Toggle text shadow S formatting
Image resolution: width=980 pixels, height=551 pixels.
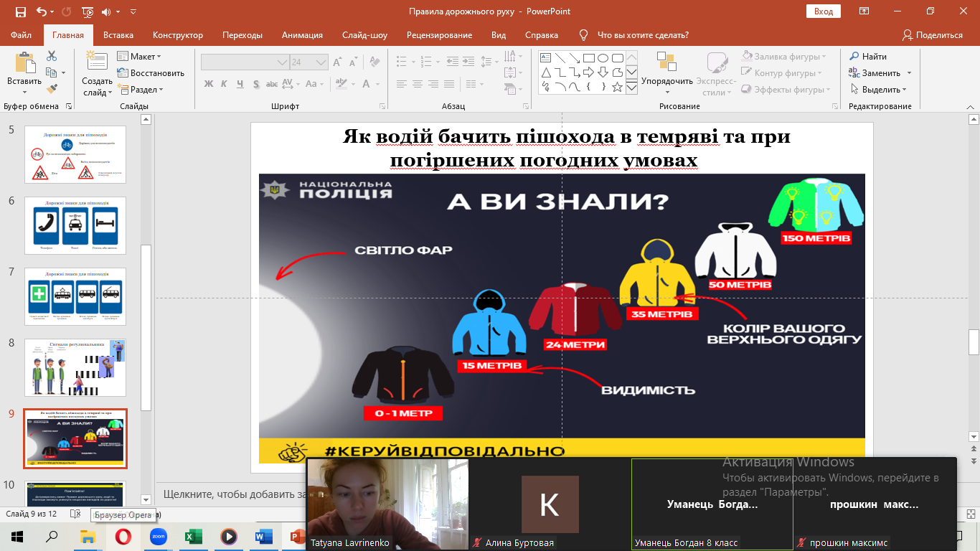coord(256,83)
